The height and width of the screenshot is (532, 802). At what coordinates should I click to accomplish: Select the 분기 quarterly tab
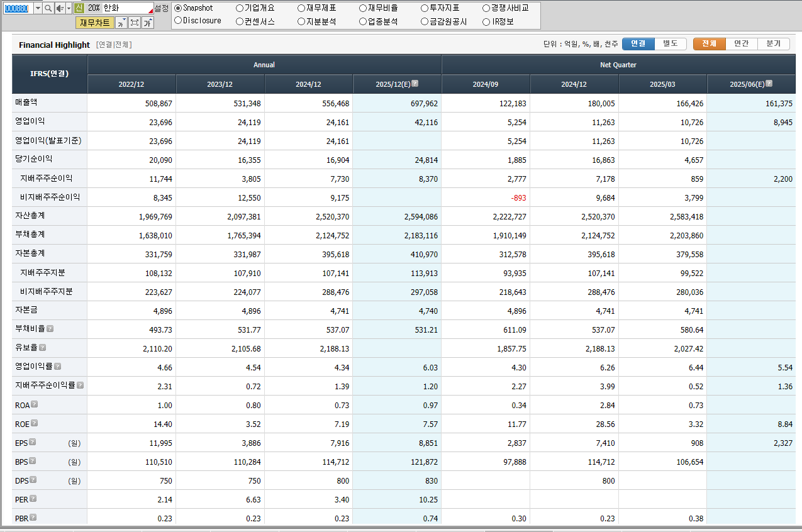tap(774, 44)
